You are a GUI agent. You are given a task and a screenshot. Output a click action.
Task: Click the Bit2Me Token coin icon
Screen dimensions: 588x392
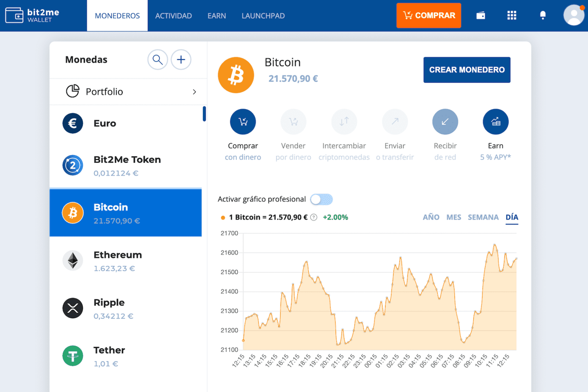click(x=73, y=165)
